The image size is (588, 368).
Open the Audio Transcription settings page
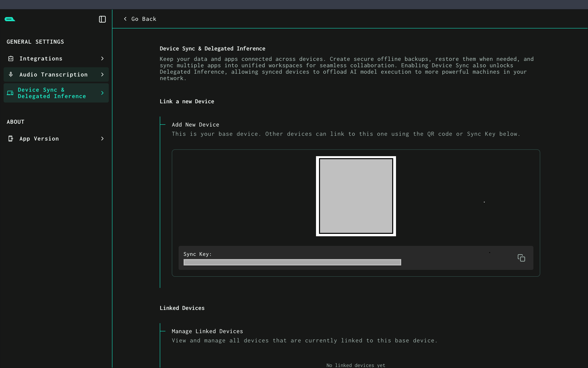[53, 74]
